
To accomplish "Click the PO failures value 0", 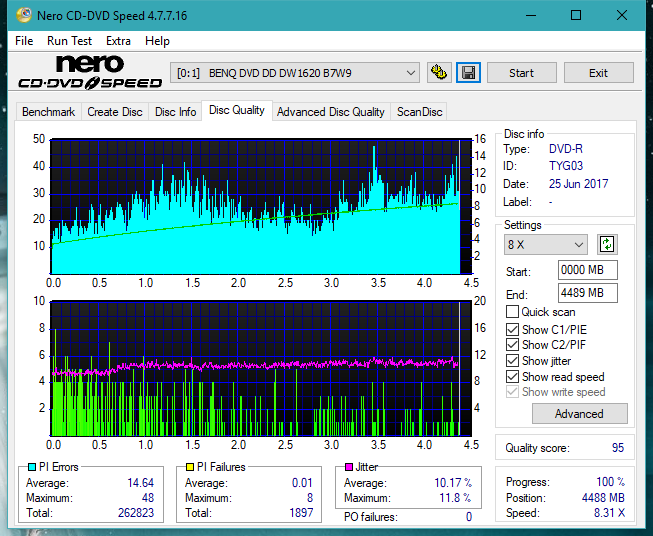I will click(x=469, y=517).
